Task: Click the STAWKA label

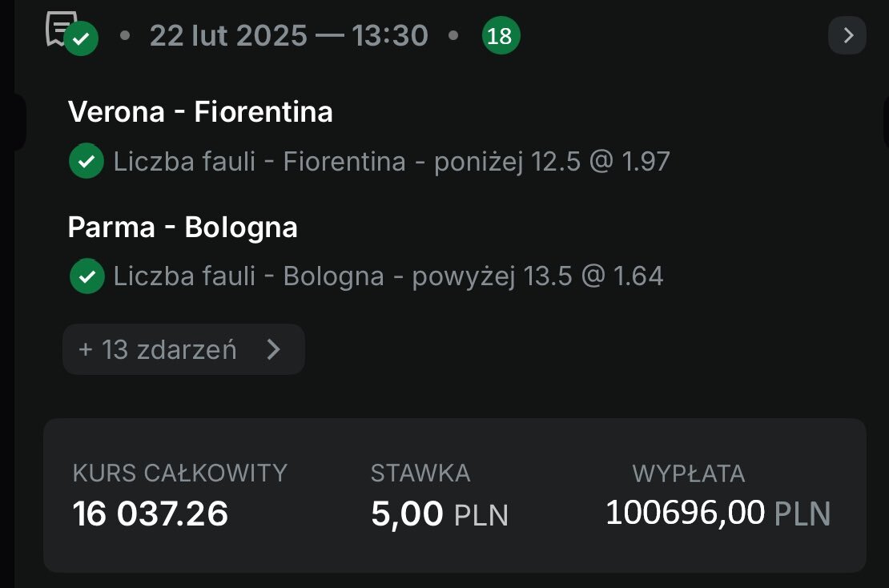Action: 420,473
